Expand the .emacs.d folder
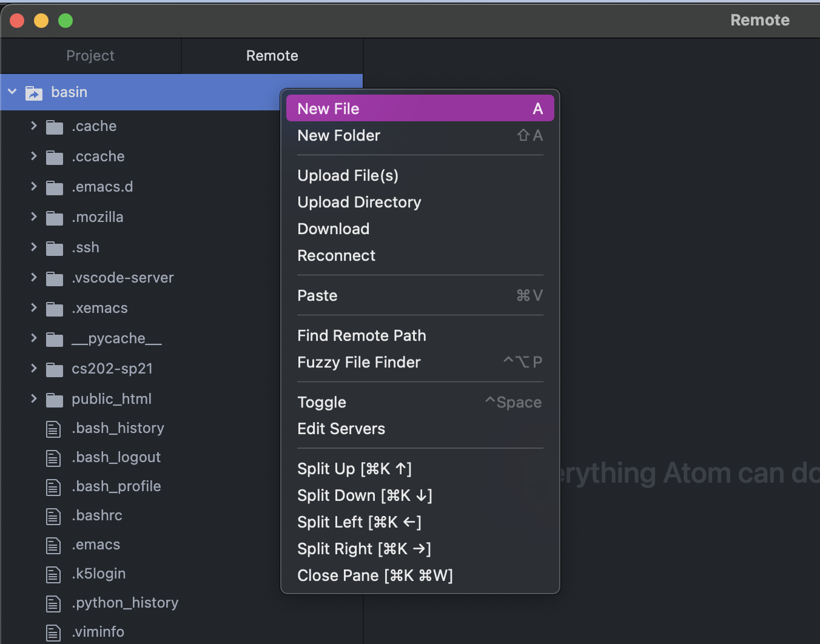This screenshot has height=644, width=820. tap(33, 187)
